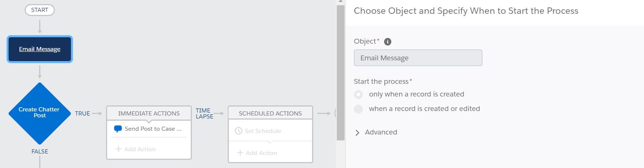Image resolution: width=644 pixels, height=168 pixels.
Task: Click the Object field showing Email Message
Action: pos(418,58)
